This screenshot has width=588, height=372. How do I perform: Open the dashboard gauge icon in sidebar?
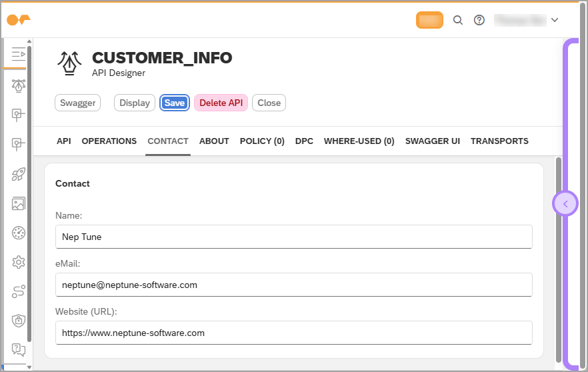19,233
